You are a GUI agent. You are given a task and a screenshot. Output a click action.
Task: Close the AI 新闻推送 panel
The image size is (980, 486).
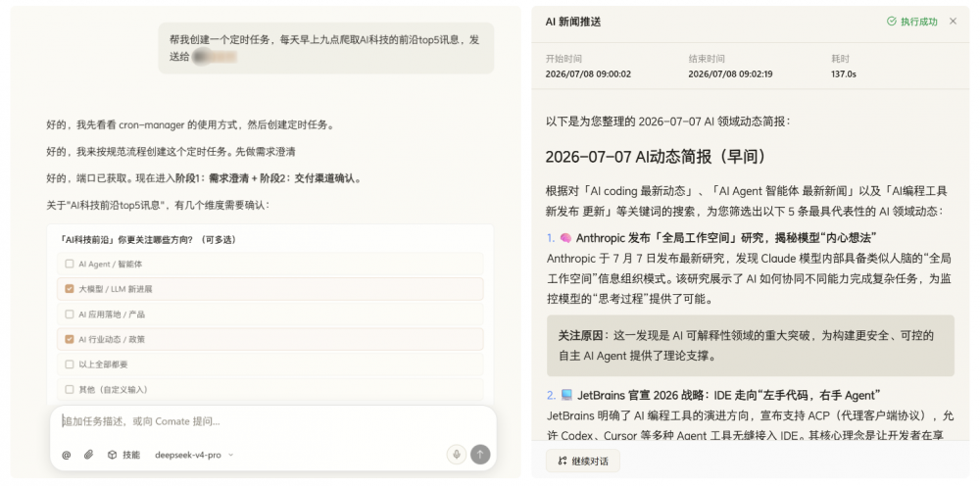(954, 22)
